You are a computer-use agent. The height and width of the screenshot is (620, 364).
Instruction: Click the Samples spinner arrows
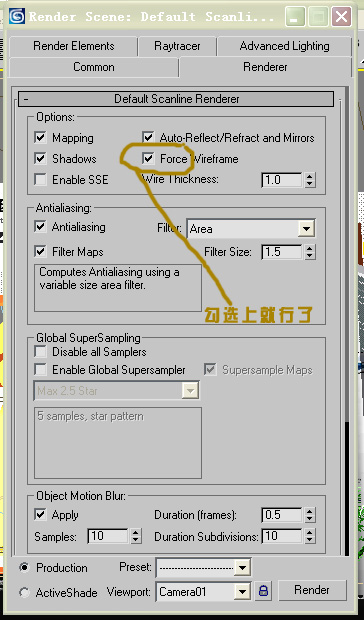[136, 536]
